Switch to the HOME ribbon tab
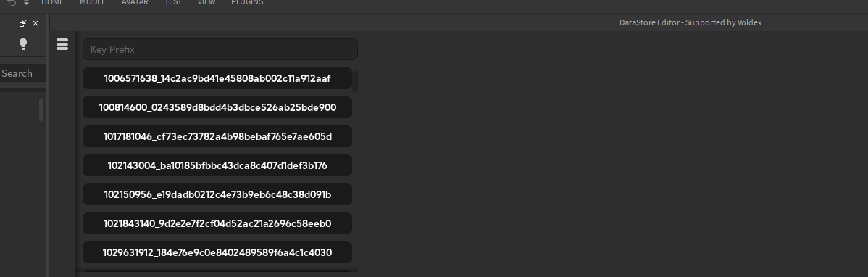Image resolution: width=868 pixels, height=277 pixels. 53,2
